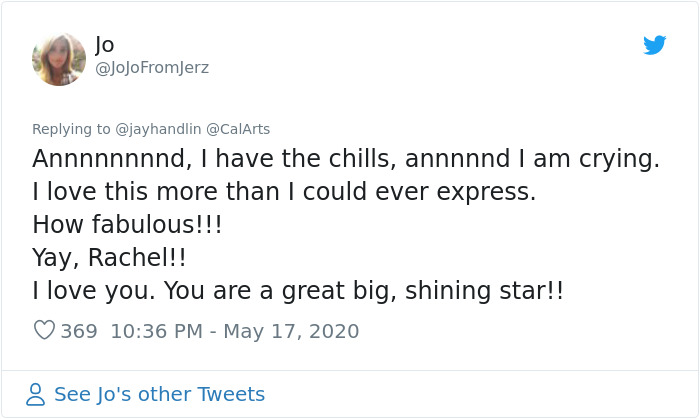This screenshot has width=700, height=419.
Task: Click the 'I love you.' sentence
Action: click(92, 291)
